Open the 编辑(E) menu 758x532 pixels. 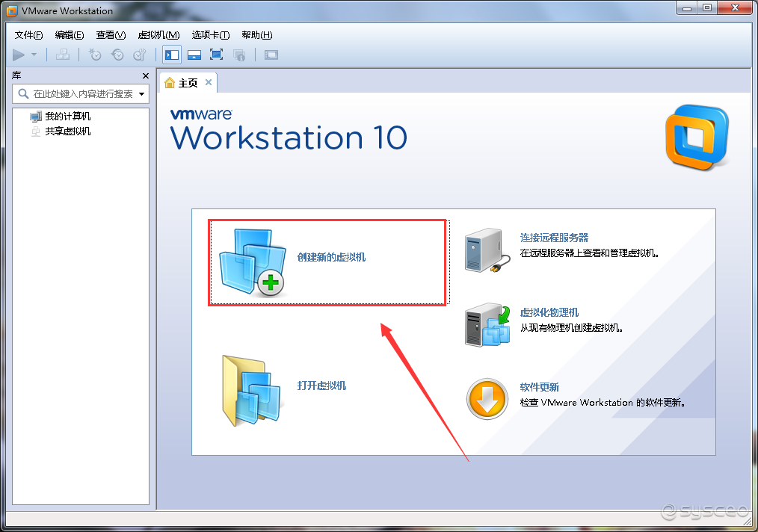coord(69,35)
